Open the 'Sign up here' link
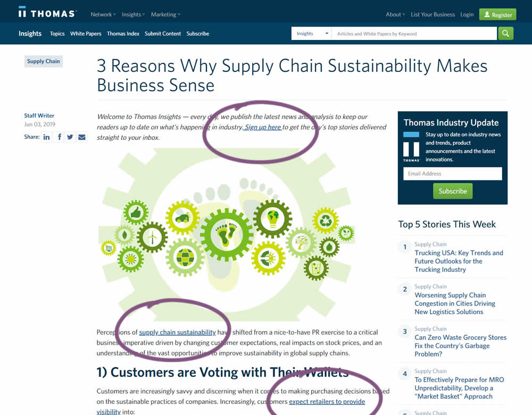This screenshot has width=532, height=415. 263,127
